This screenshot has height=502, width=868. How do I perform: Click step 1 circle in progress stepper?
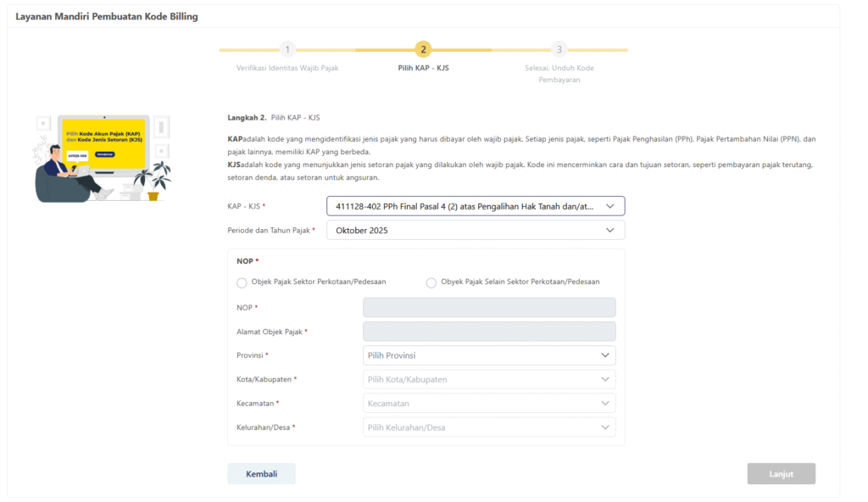(x=287, y=50)
